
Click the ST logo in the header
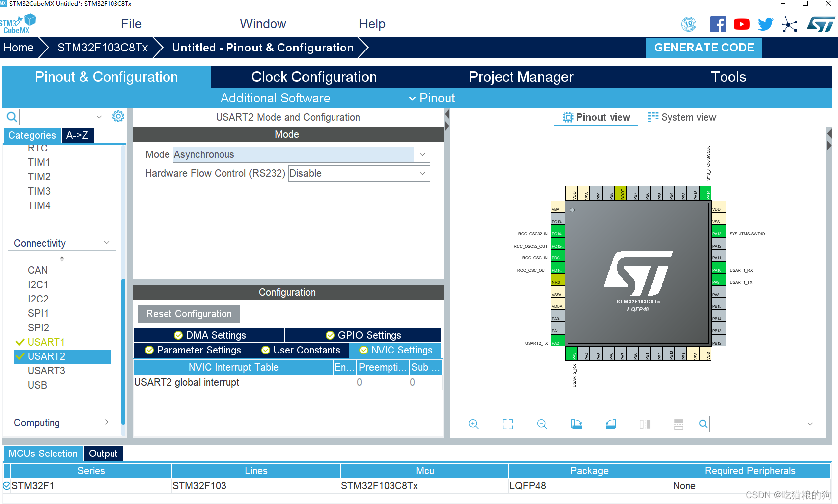(821, 24)
